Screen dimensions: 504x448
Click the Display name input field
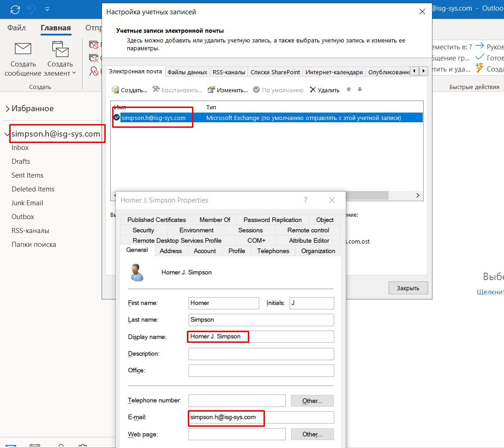coord(261,336)
